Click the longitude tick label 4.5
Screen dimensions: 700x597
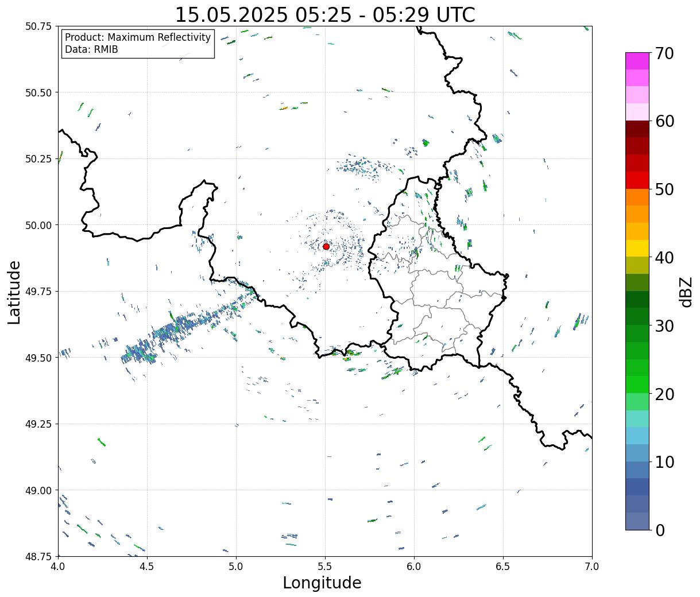147,567
